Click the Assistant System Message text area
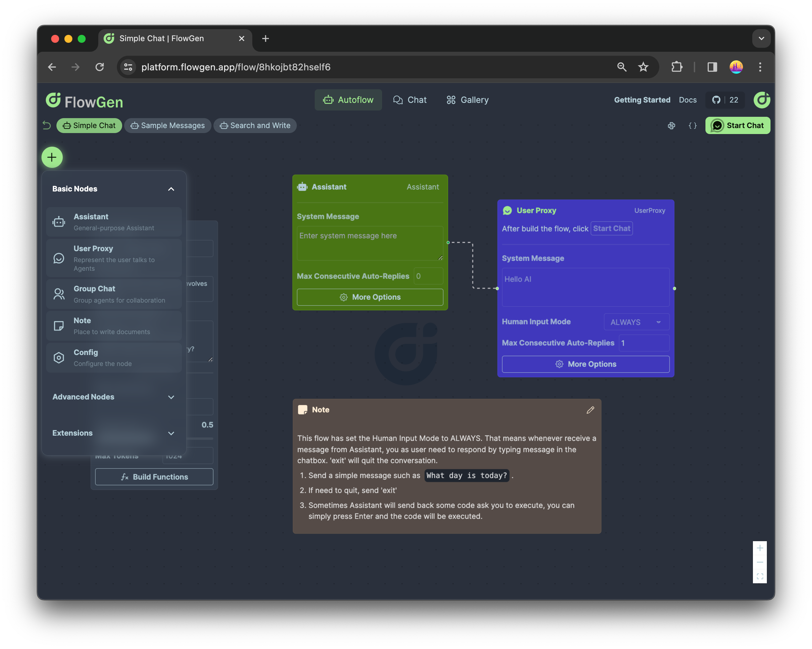Viewport: 812px width, 649px height. click(370, 243)
